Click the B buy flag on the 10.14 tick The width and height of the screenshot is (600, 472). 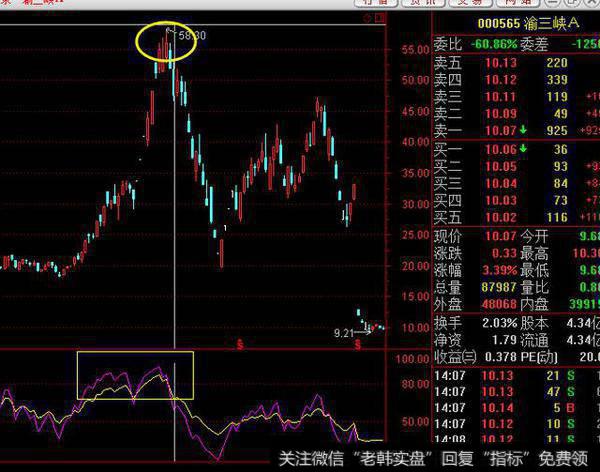(x=570, y=408)
